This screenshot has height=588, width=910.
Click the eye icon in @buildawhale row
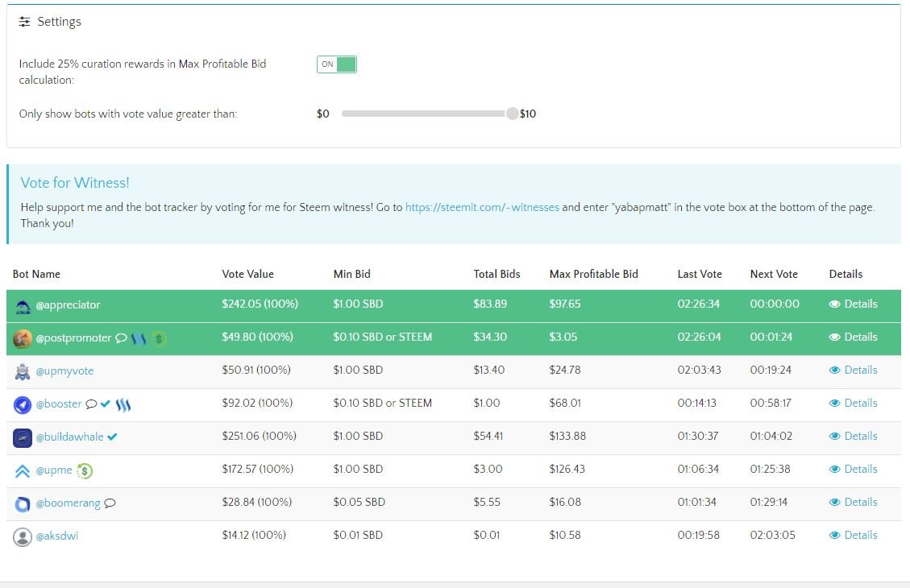coord(834,436)
